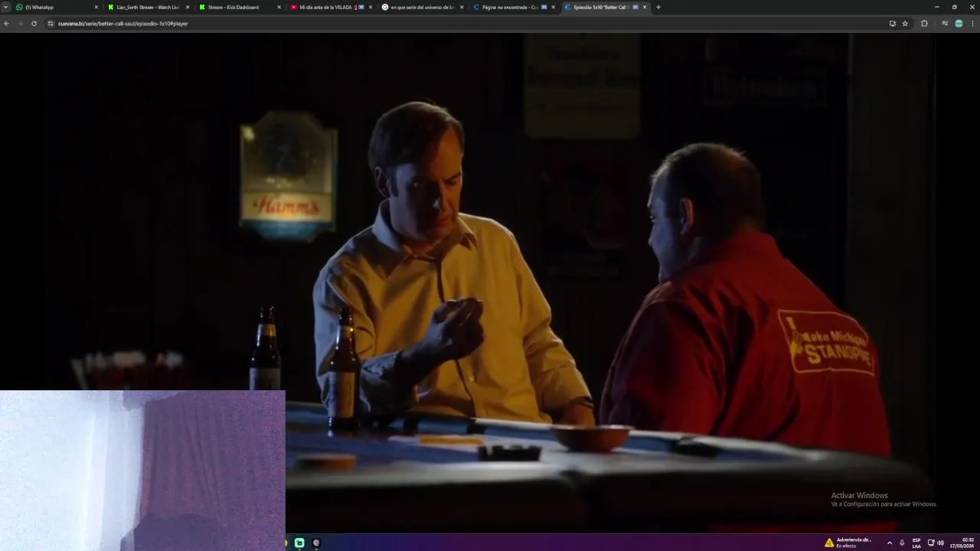Open the 'en que serie del universo' Google tab

pos(421,7)
